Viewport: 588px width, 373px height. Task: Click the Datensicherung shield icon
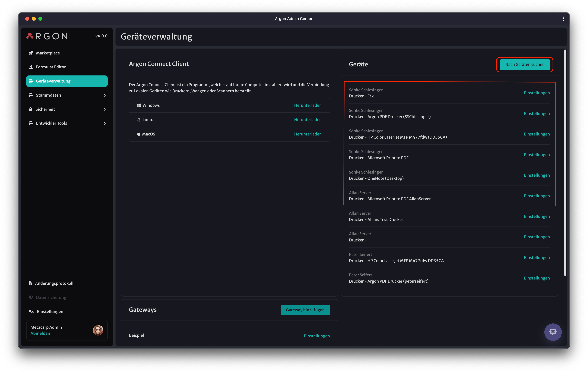pyautogui.click(x=31, y=297)
